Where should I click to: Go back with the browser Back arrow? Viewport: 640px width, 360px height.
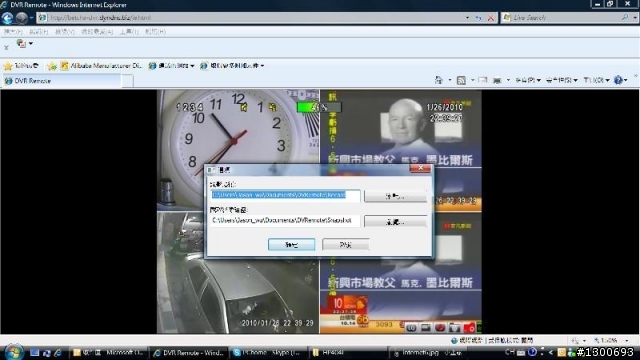[7, 18]
